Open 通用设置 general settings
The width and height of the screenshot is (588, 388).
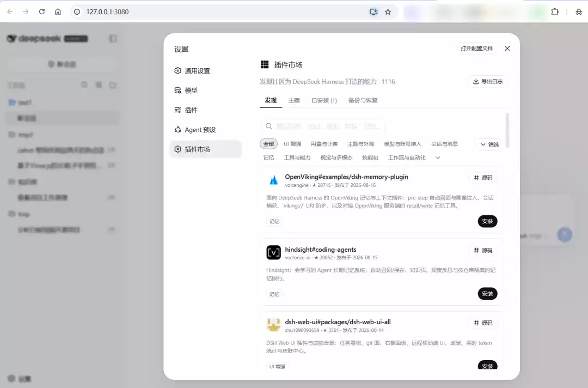tap(205, 71)
